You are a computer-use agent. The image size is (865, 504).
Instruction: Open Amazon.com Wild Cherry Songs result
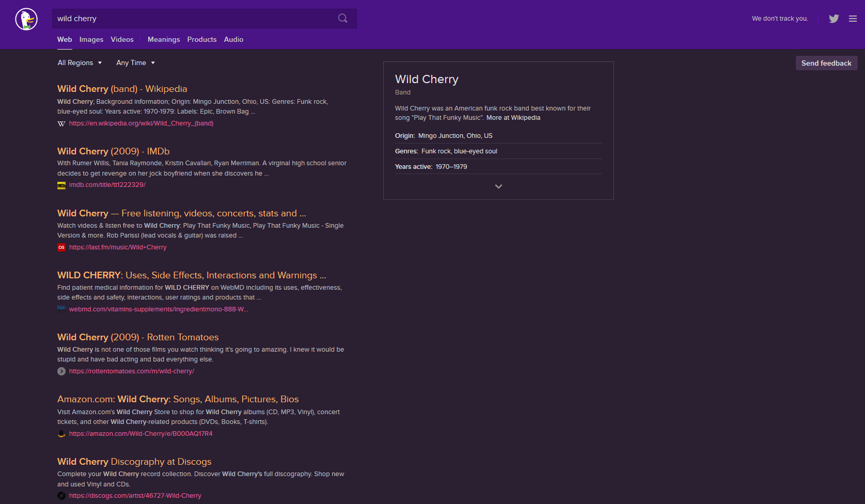[x=178, y=399]
